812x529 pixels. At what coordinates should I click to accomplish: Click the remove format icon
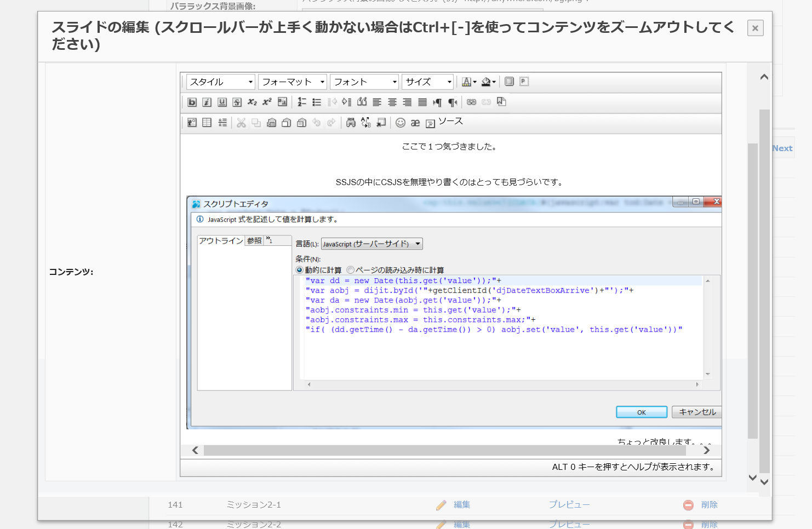click(x=282, y=102)
